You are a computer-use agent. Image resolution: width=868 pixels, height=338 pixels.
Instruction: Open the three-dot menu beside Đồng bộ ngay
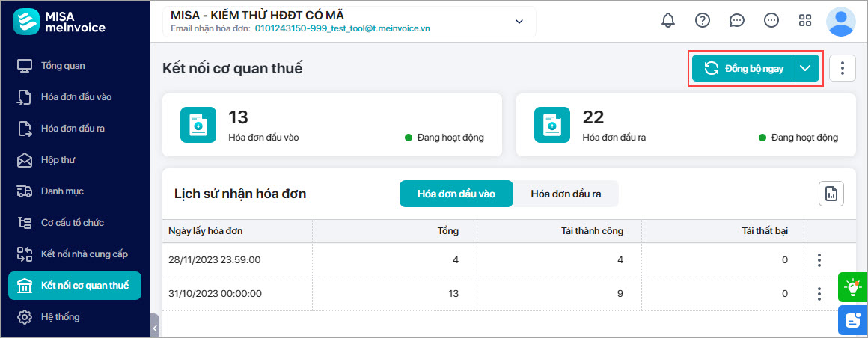click(x=843, y=68)
